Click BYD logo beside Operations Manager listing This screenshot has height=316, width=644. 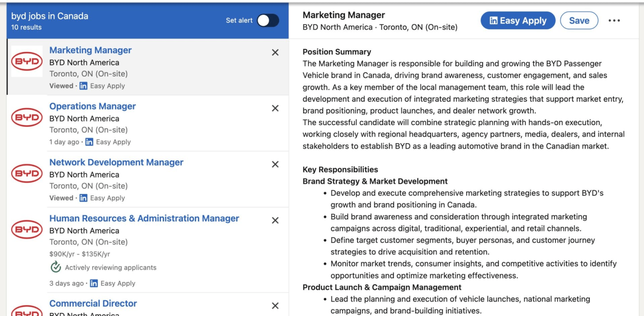(x=27, y=117)
